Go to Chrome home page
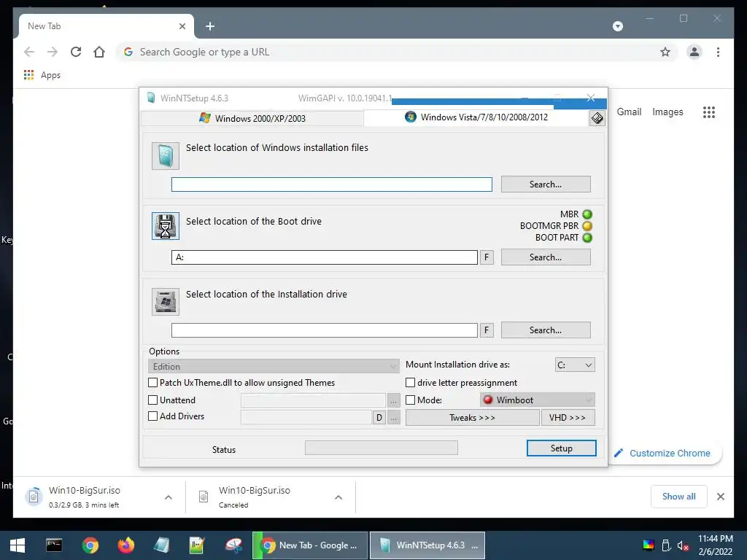Viewport: 747px width, 560px height. click(x=99, y=52)
